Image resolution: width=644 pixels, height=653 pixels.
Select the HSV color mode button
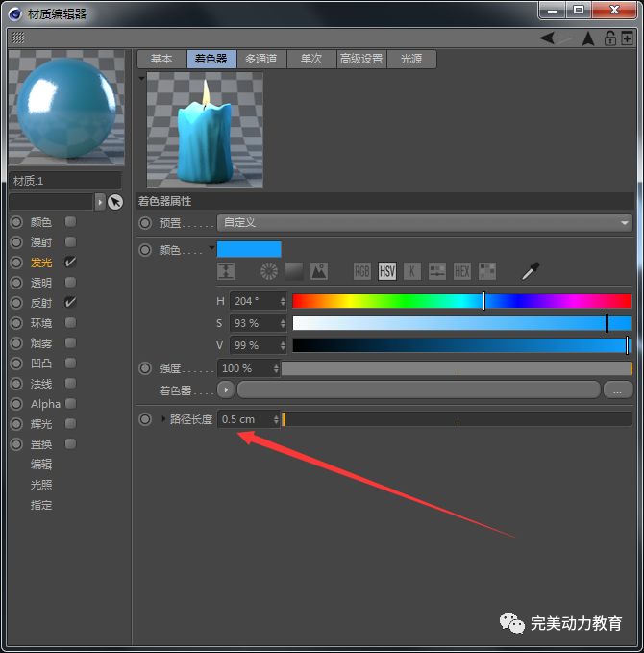387,272
